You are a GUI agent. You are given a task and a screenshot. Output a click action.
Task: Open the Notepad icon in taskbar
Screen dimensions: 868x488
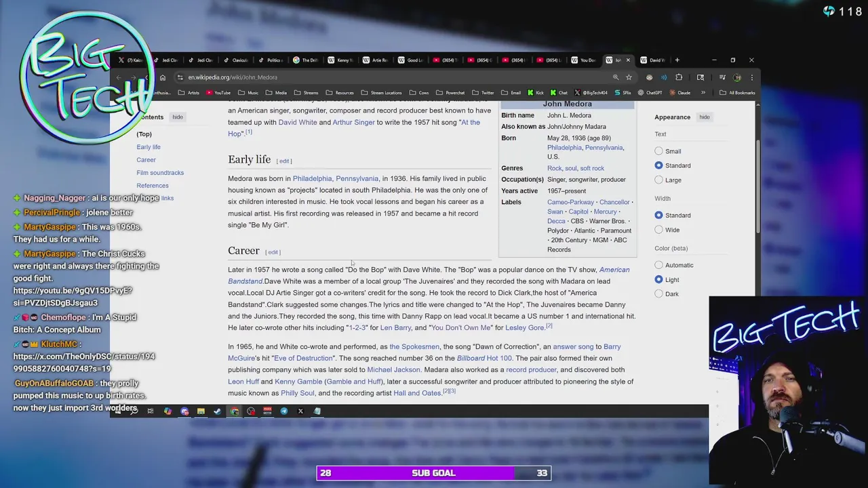pos(317,411)
